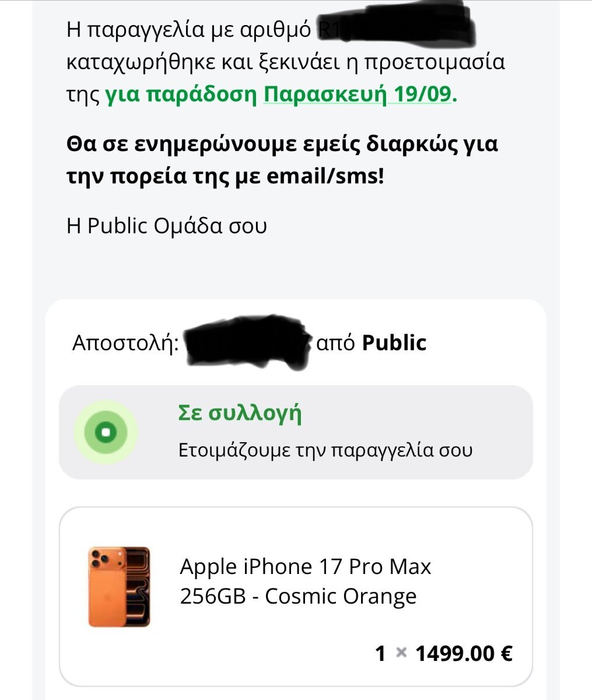The width and height of the screenshot is (592, 700).
Task: Open the orange iPhone 17 Pro Max thumbnail
Action: pyautogui.click(x=119, y=587)
